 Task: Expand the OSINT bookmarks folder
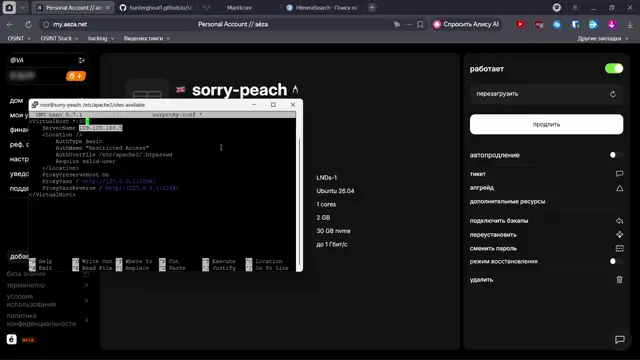click(x=19, y=38)
